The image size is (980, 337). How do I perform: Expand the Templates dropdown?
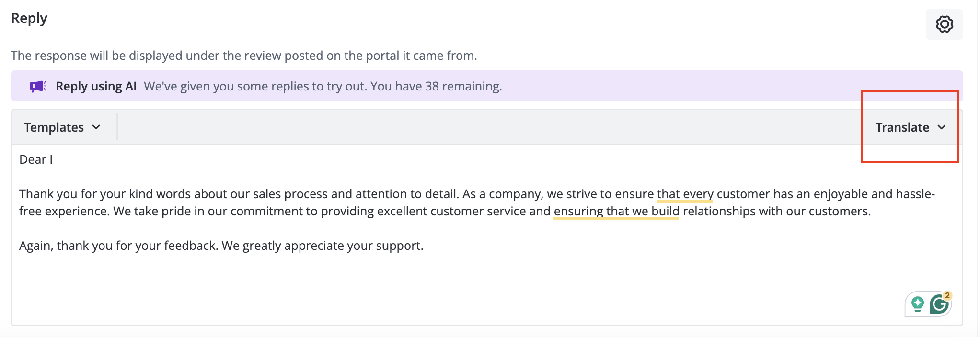pyautogui.click(x=62, y=127)
